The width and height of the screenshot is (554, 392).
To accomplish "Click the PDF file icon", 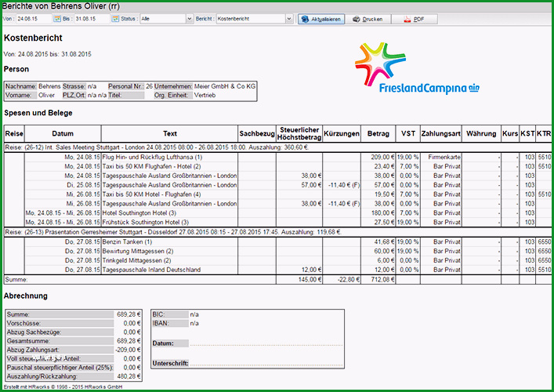I will click(x=407, y=19).
